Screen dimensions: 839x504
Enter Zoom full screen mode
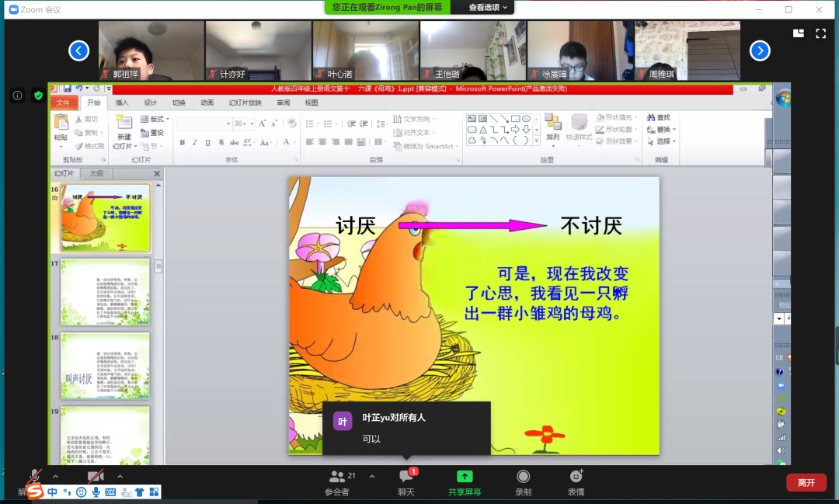tap(821, 33)
